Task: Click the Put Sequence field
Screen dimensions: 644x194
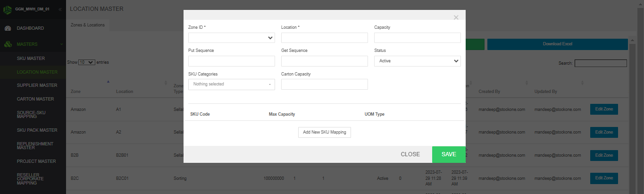Action: click(231, 61)
